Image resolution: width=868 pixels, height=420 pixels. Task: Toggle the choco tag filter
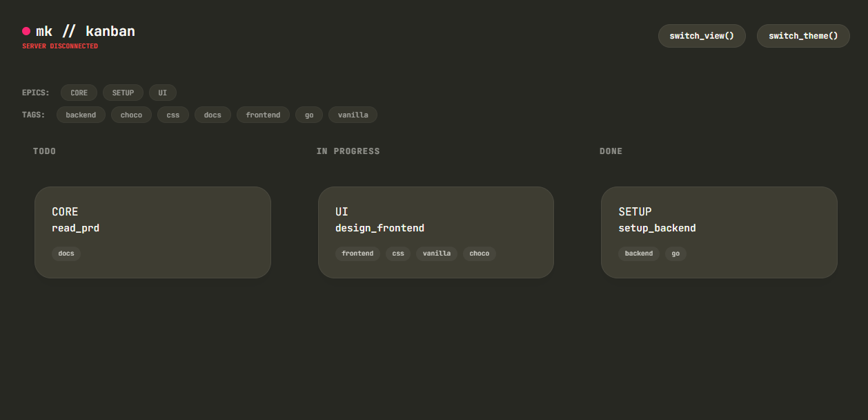[131, 115]
